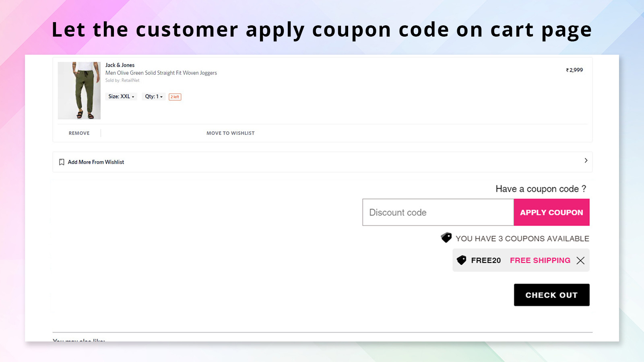The image size is (644, 362).
Task: Click inside the Discount code field
Action: click(x=438, y=212)
